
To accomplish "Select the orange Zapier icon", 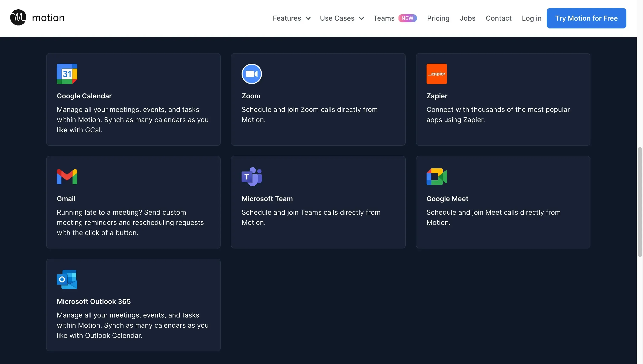I will (437, 74).
